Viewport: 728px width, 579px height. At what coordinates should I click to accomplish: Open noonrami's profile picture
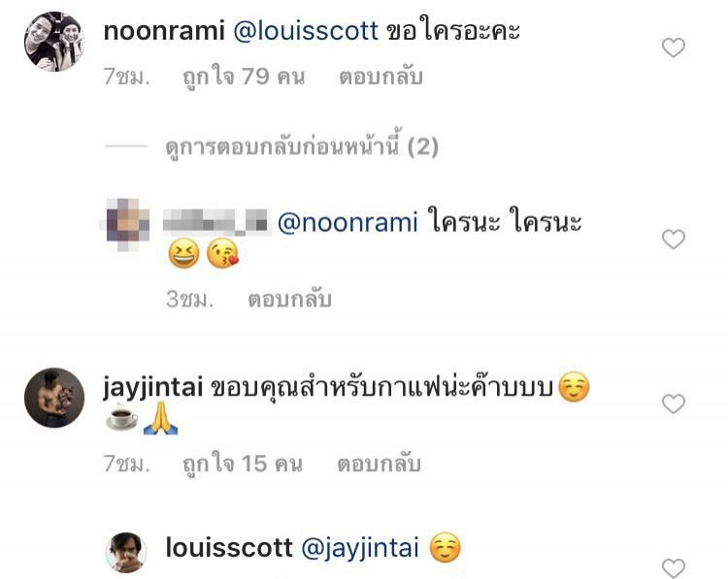54,42
